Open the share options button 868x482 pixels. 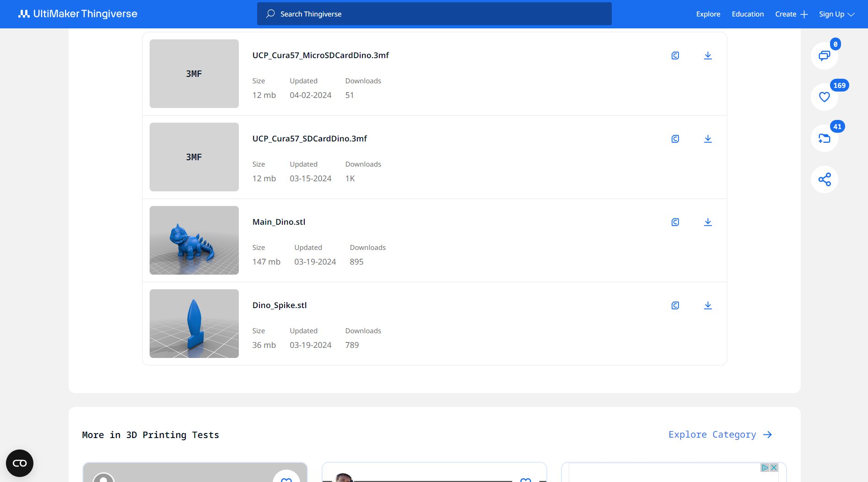824,179
